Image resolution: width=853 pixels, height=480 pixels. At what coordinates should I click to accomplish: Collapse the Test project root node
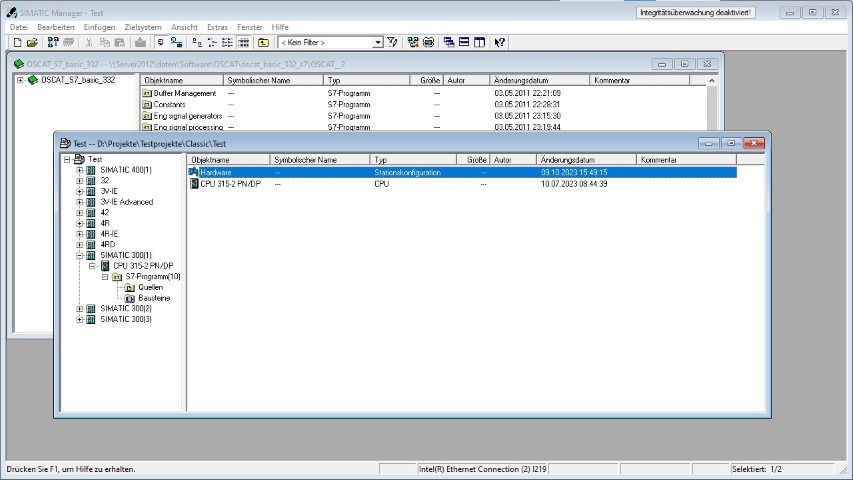coord(67,159)
